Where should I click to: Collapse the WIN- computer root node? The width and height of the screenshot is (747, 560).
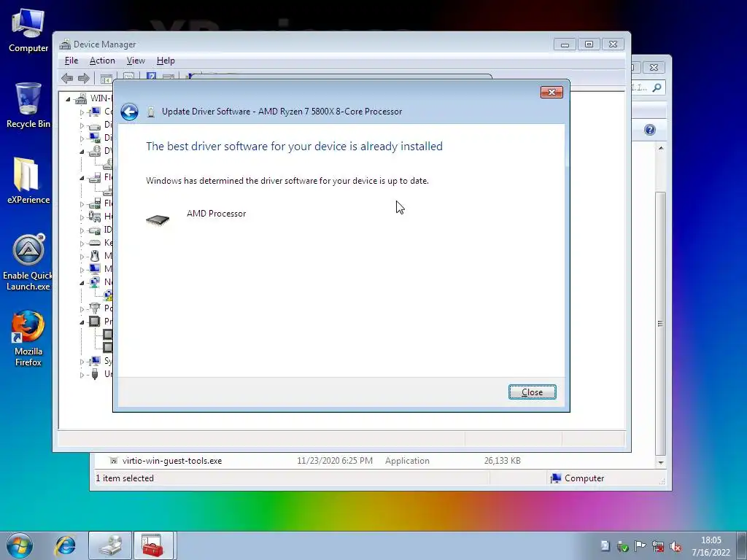(x=68, y=99)
